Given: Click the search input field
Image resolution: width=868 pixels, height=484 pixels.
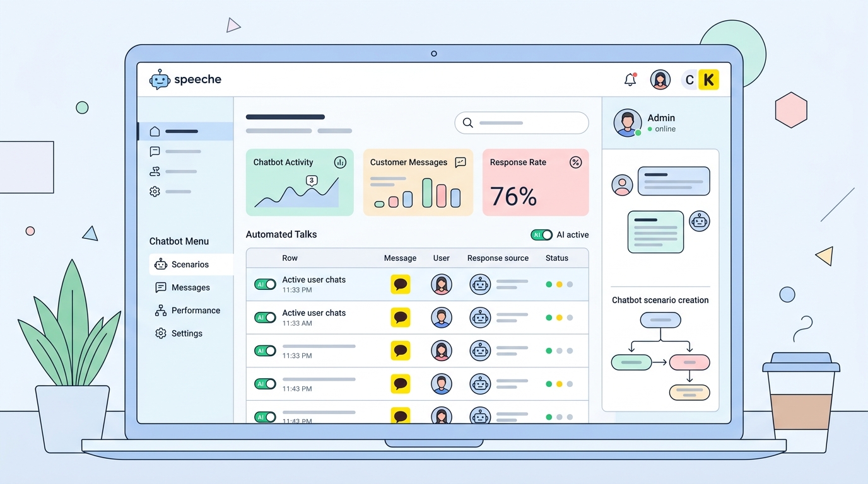Looking at the screenshot, I should click(x=522, y=123).
